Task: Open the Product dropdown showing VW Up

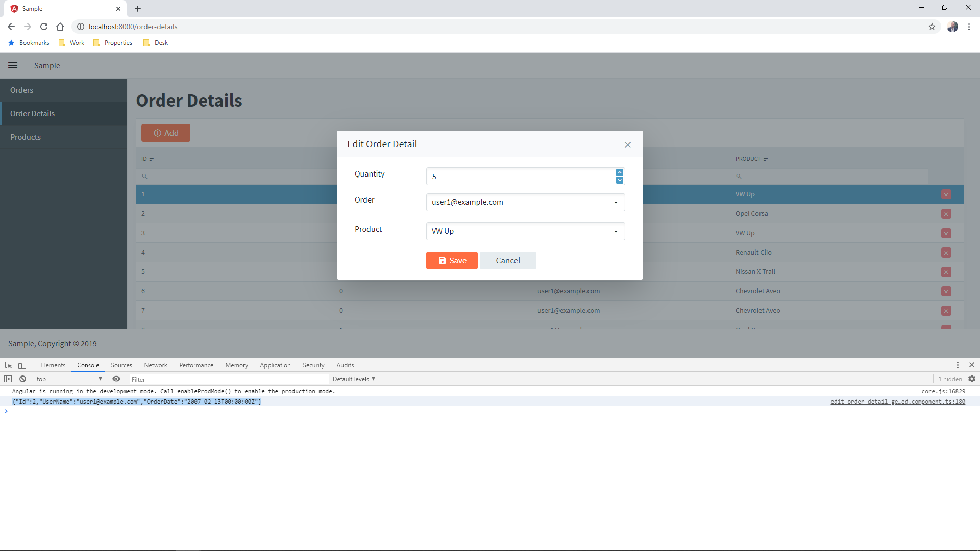Action: [x=616, y=231]
